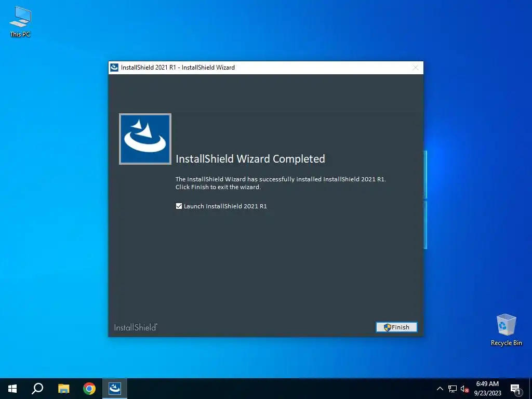
Task: Click the InstallShield title bar icon
Action: pyautogui.click(x=114, y=68)
